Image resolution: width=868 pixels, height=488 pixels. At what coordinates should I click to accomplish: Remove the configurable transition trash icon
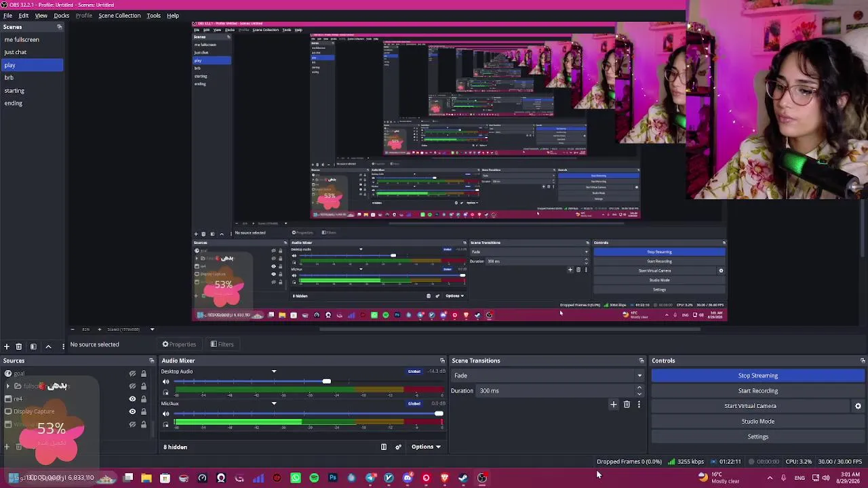627,405
